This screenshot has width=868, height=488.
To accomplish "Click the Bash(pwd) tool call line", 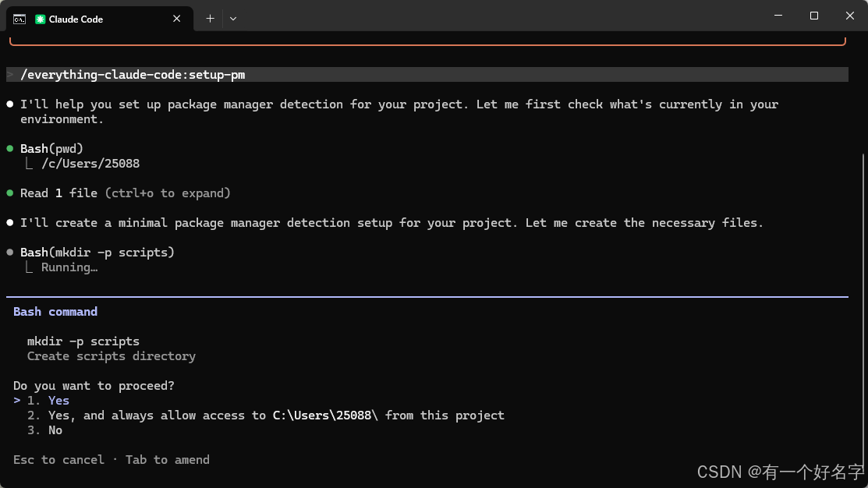I will coord(51,148).
